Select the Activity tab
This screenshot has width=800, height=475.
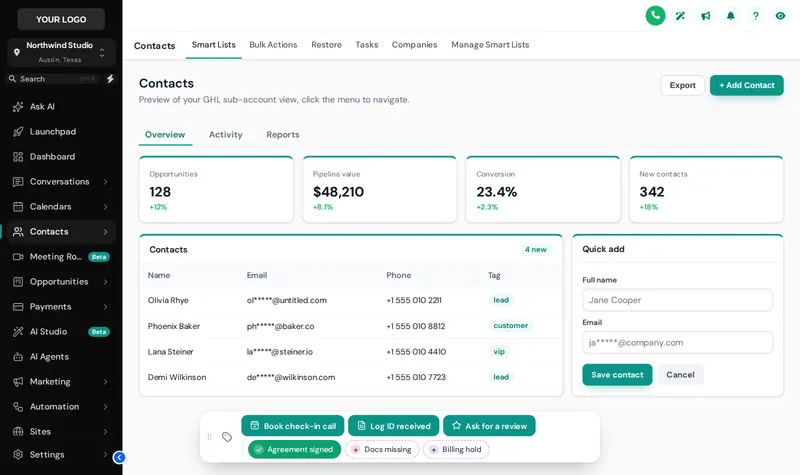[226, 135]
